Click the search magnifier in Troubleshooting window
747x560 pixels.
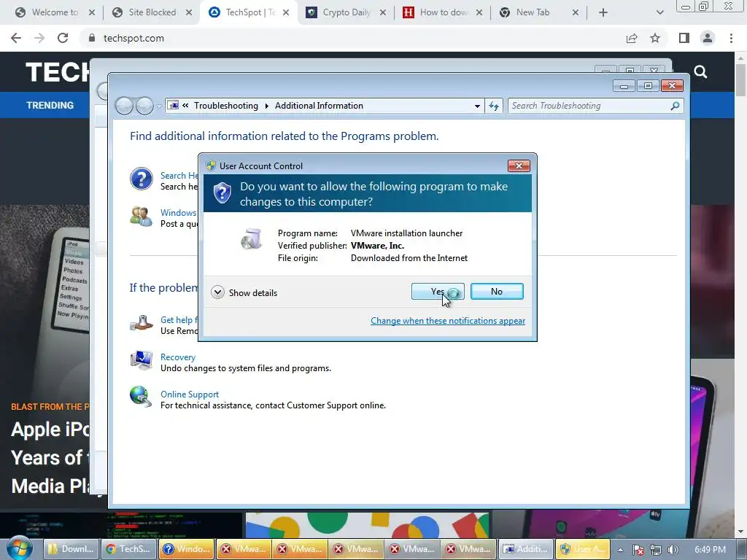675,106
